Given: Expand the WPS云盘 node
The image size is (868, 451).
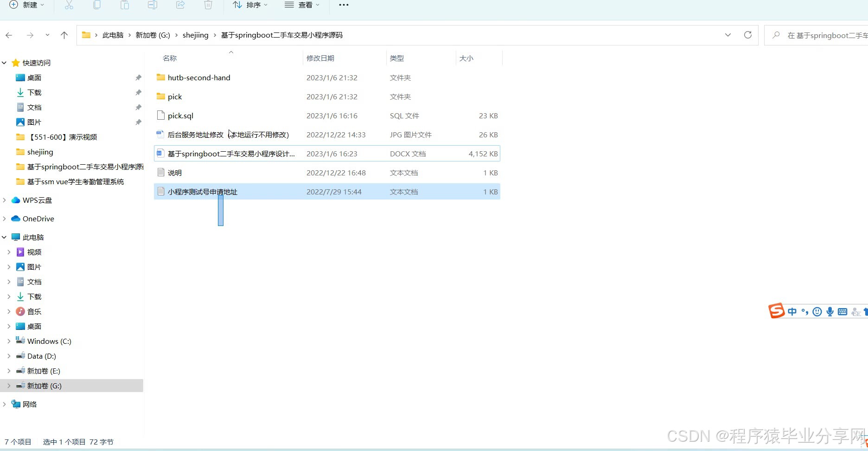Looking at the screenshot, I should [4, 200].
